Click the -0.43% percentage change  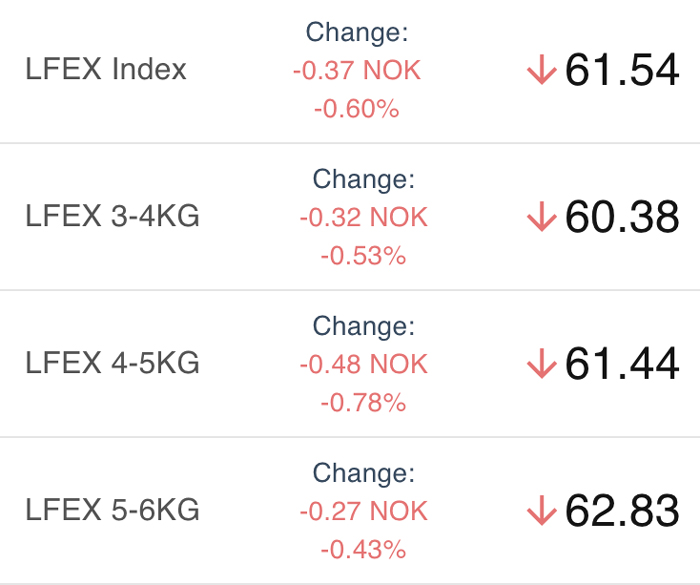click(x=363, y=550)
